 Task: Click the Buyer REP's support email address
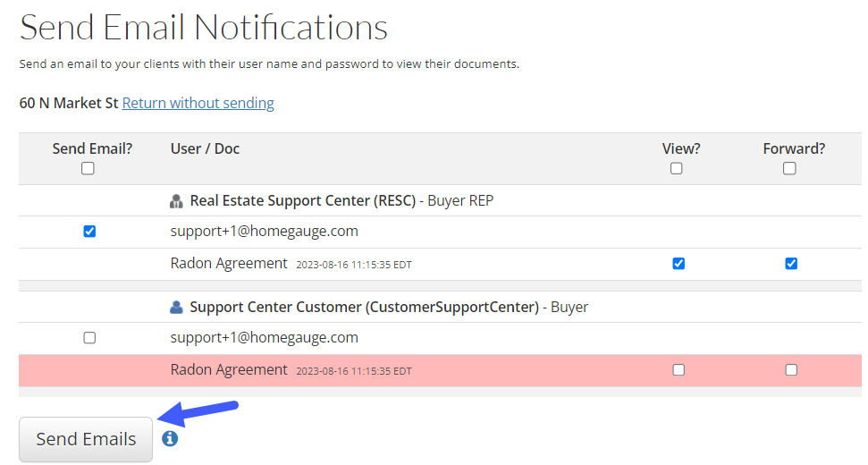point(264,231)
